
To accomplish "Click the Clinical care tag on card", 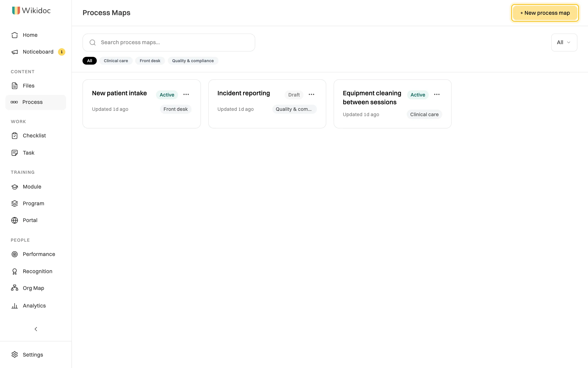I will (x=424, y=114).
